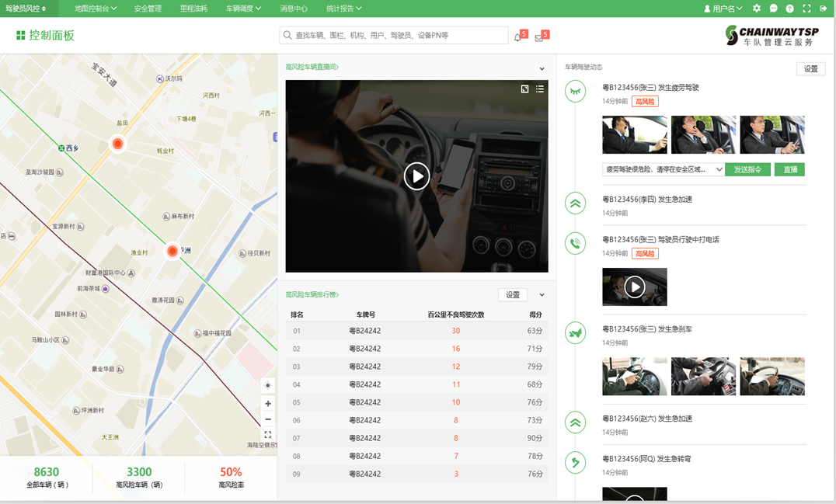
Task: Open the 高风险车辆直播间 link
Action: [x=312, y=67]
